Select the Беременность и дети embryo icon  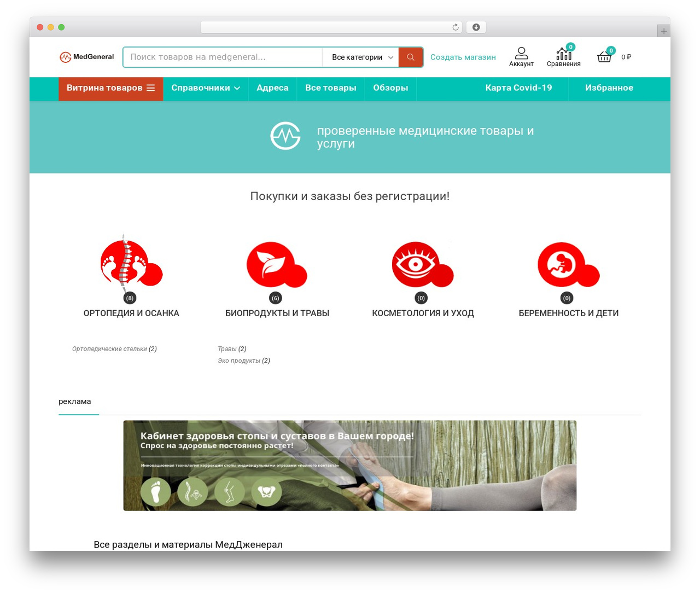coord(569,265)
